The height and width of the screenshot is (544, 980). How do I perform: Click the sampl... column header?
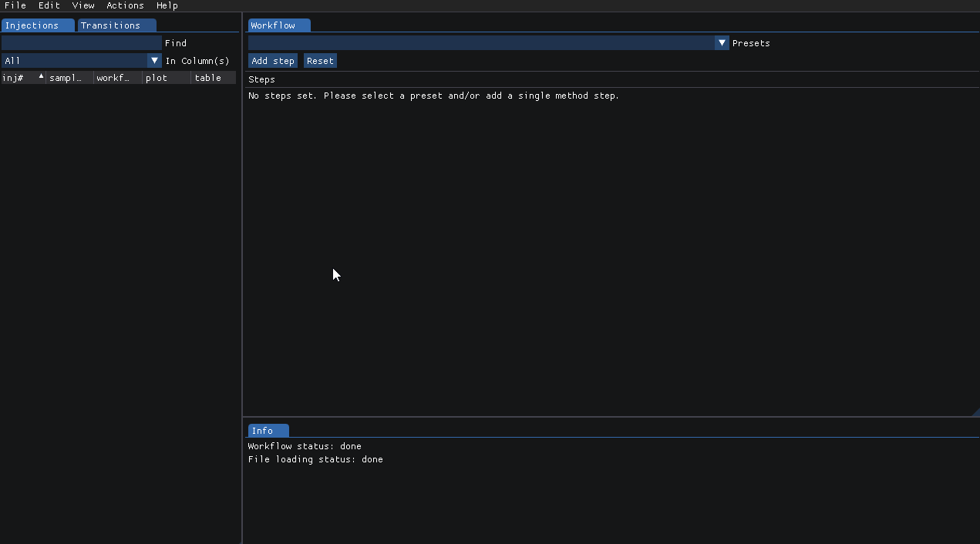click(70, 78)
